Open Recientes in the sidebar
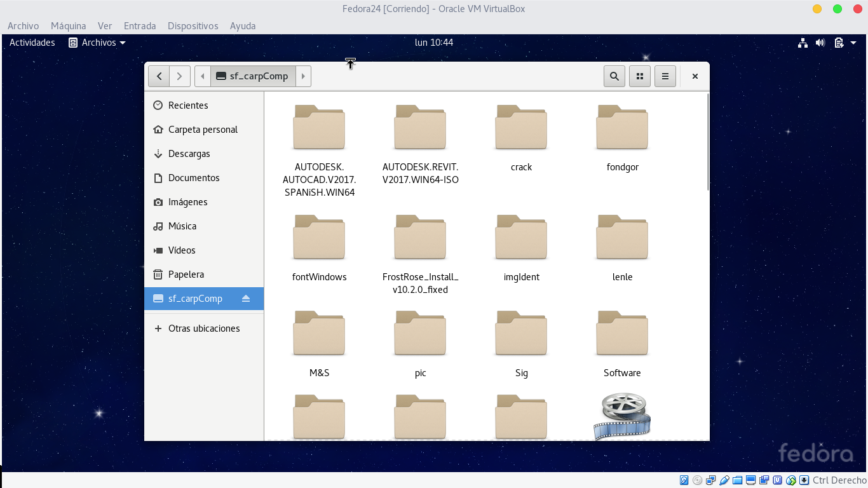Image resolution: width=868 pixels, height=488 pixels. (x=204, y=105)
